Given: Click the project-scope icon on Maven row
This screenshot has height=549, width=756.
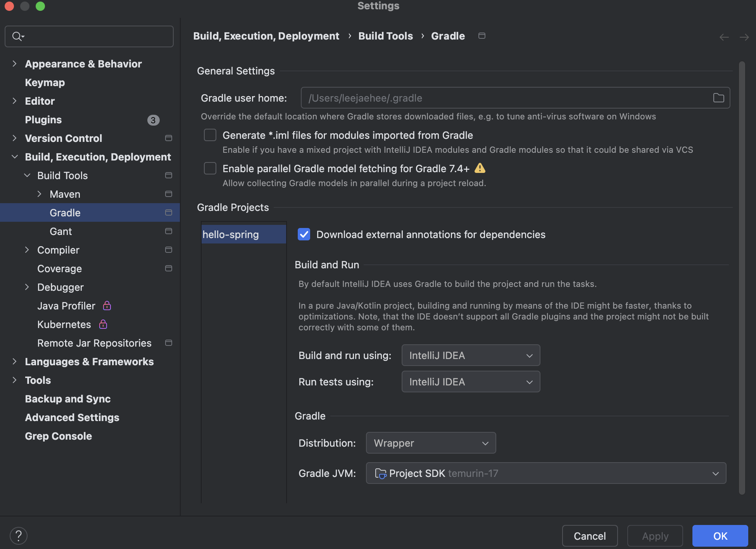Looking at the screenshot, I should (x=169, y=194).
